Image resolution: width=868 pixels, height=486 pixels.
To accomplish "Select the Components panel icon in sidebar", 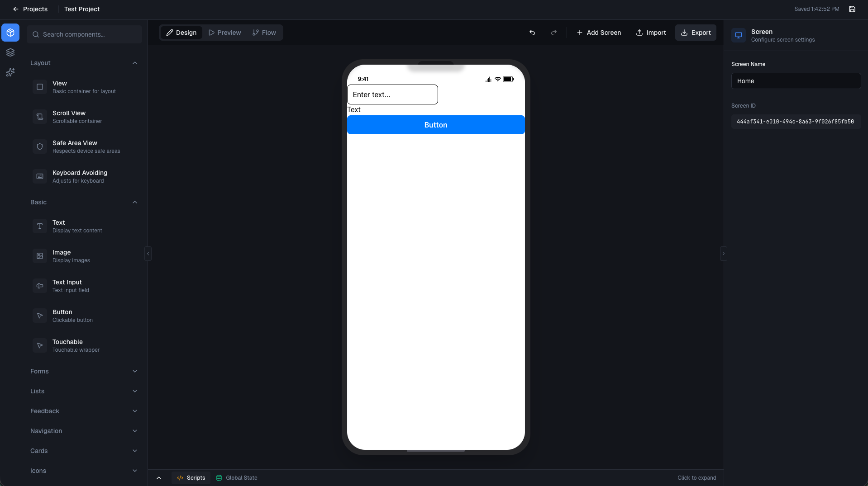I will tap(10, 33).
